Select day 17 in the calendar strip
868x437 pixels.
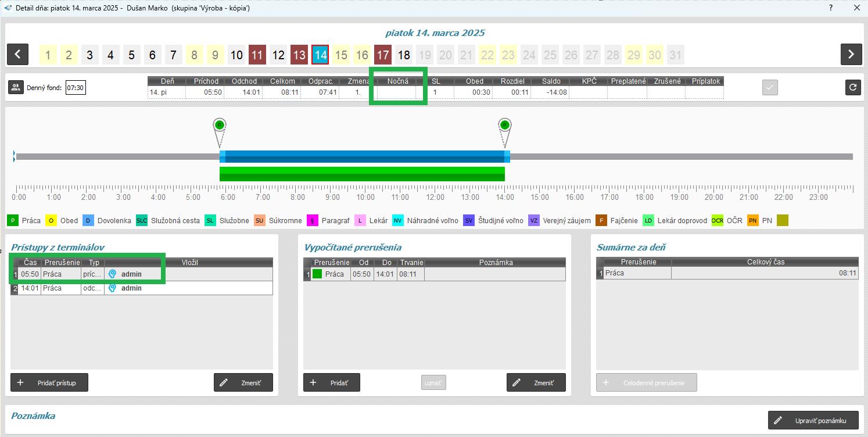pos(382,55)
